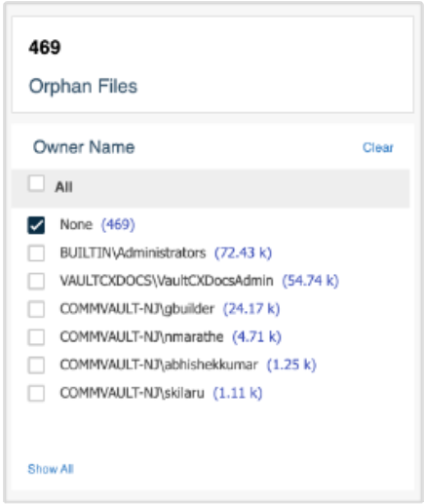
Task: Click the Owner Name filter heading
Action: pos(84,147)
